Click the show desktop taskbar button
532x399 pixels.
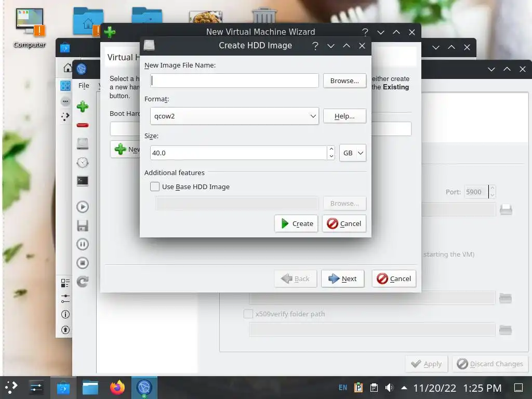coord(518,388)
